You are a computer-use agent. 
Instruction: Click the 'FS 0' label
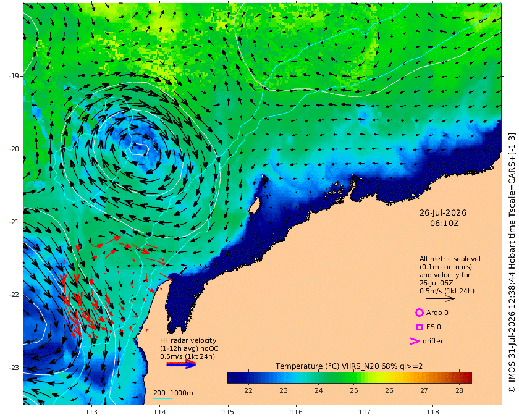click(x=433, y=327)
